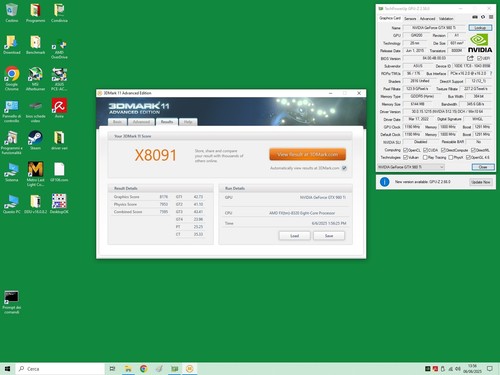Click the Cerca search box on the taskbar

click(60, 369)
